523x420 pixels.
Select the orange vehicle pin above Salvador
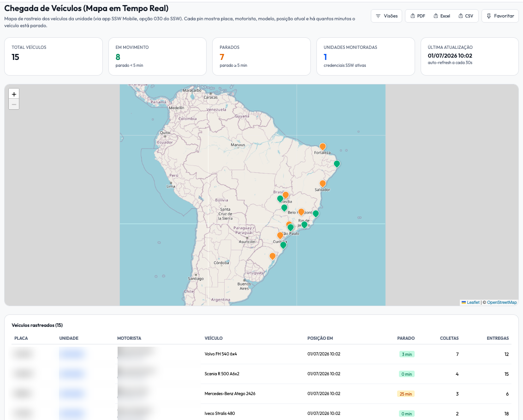[322, 183]
